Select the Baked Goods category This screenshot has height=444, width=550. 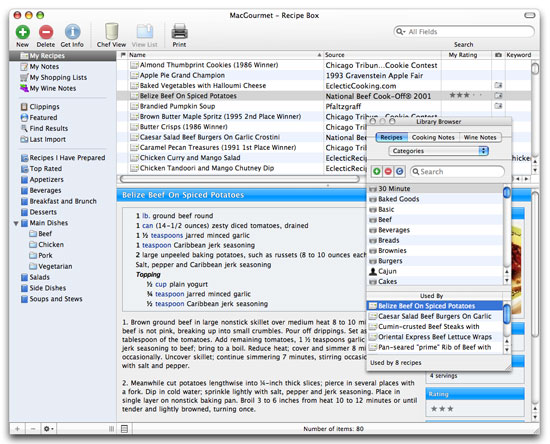[x=435, y=199]
